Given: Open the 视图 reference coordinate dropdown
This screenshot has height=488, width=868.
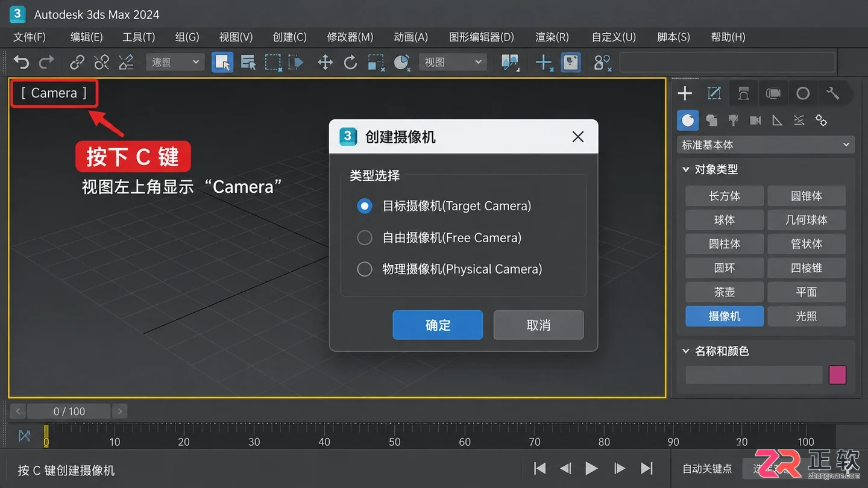Looking at the screenshot, I should tap(452, 62).
